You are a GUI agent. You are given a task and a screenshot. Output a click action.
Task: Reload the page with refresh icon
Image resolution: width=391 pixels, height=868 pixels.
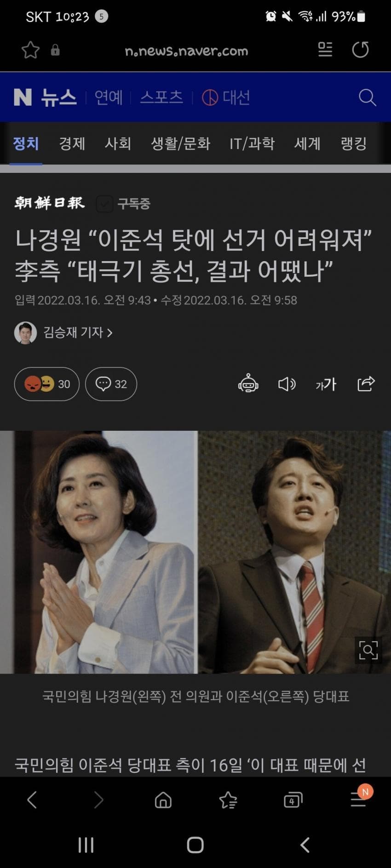coord(360,49)
